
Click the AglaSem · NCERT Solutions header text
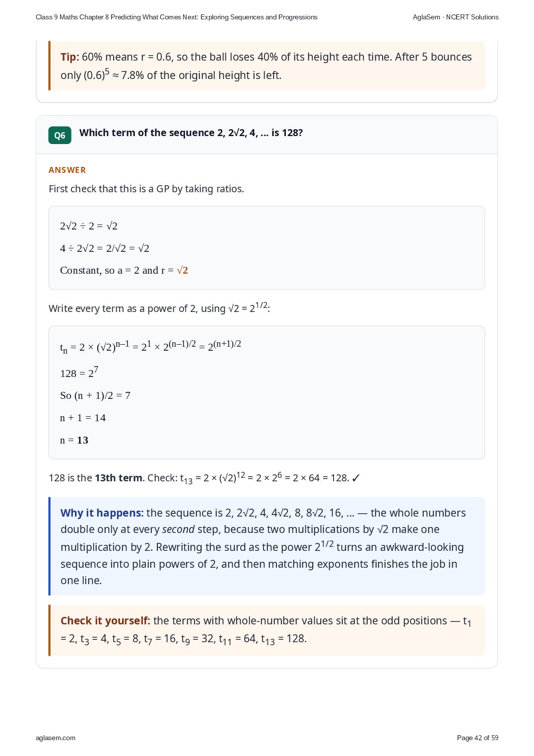[456, 17]
